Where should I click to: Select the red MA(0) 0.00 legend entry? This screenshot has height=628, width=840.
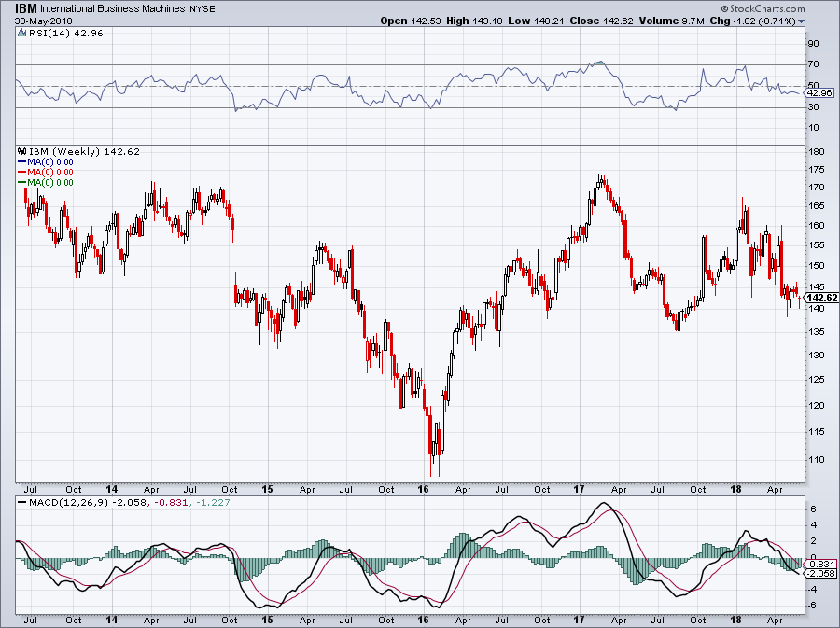[x=46, y=172]
